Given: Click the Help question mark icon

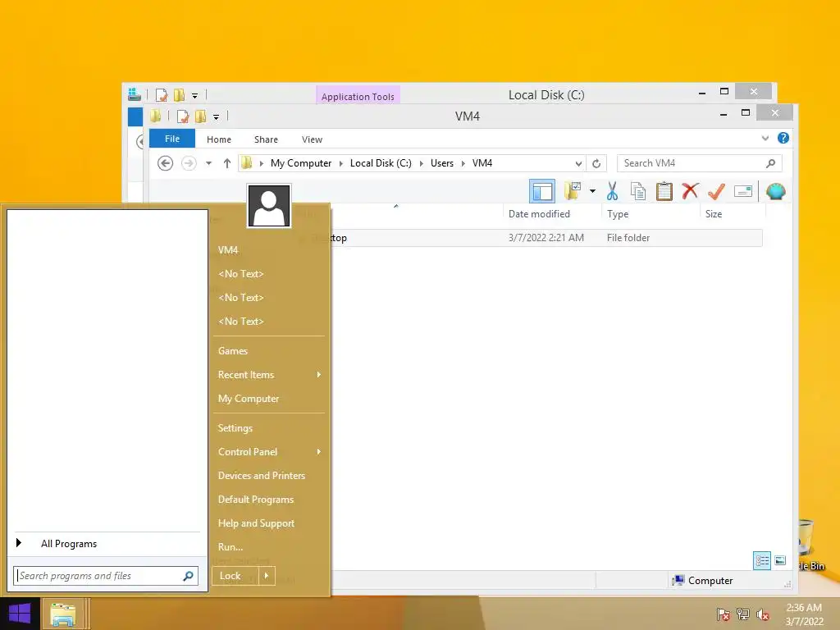Looking at the screenshot, I should coord(783,138).
